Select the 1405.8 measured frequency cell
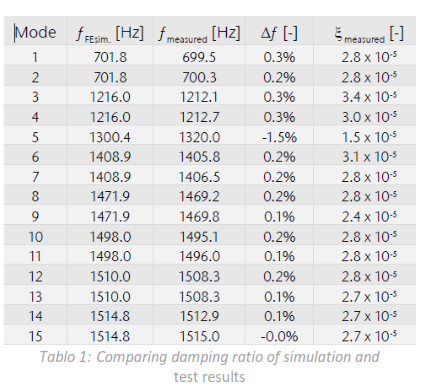This screenshot has height=389, width=426. 199,157
